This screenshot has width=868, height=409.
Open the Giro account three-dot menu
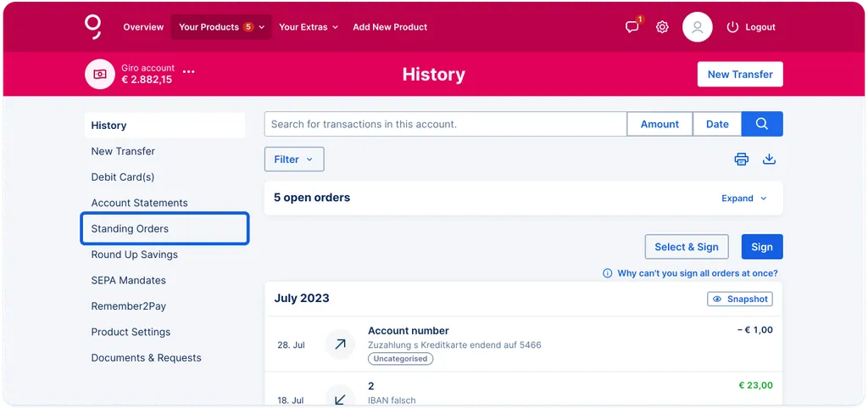tap(189, 72)
